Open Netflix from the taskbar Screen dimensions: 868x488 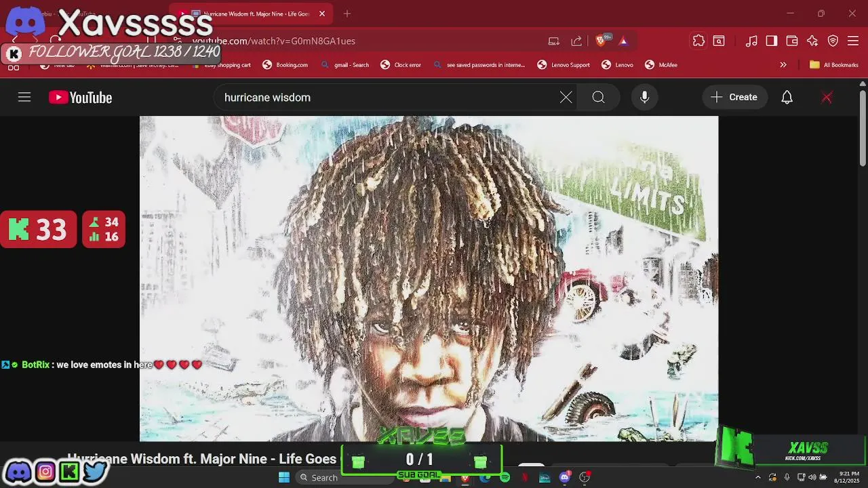[524, 477]
